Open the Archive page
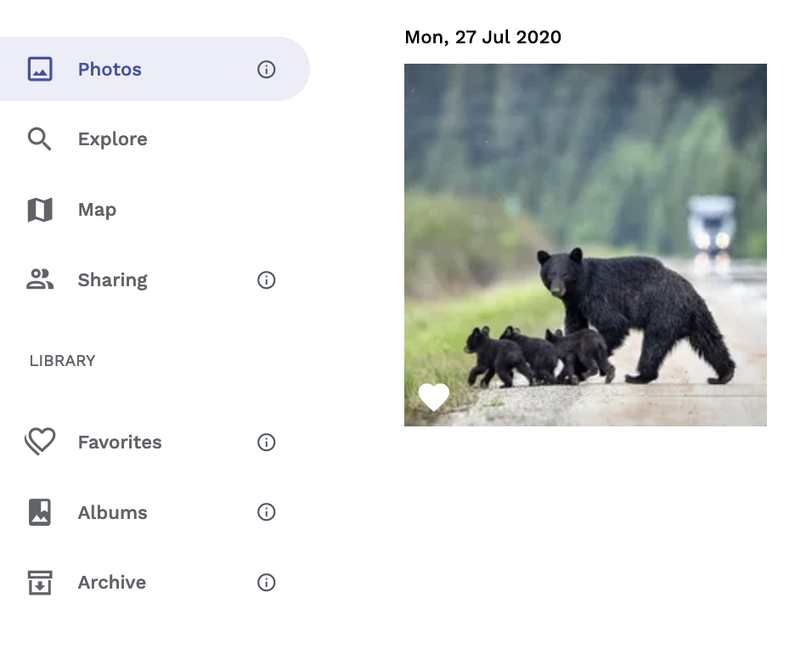The width and height of the screenshot is (812, 671). pyautogui.click(x=112, y=583)
